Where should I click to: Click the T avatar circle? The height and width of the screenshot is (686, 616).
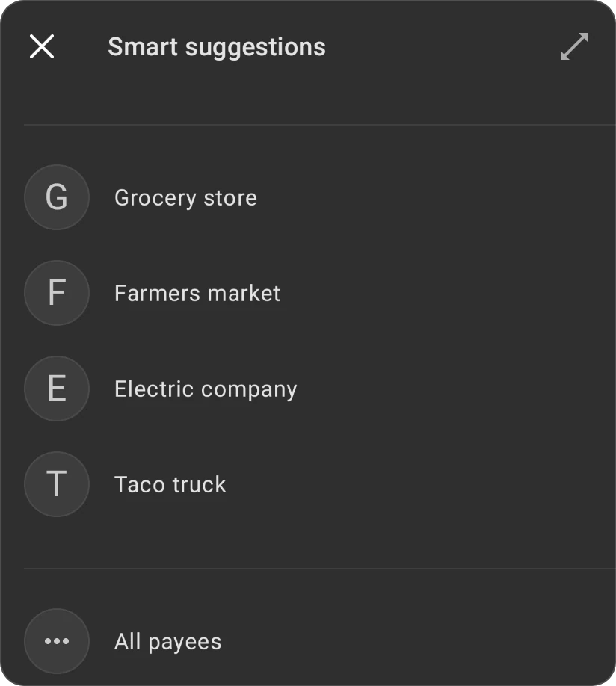tap(57, 484)
